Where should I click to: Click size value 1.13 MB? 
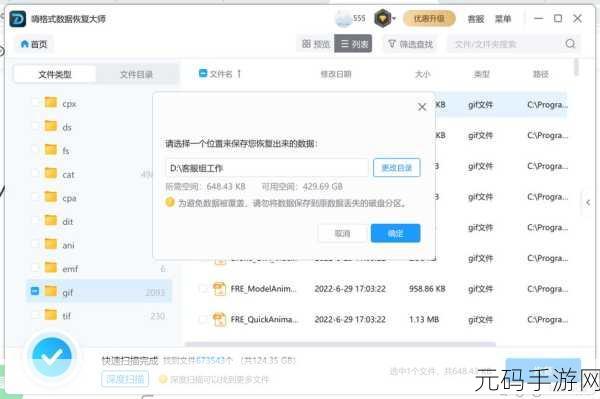pyautogui.click(x=424, y=319)
